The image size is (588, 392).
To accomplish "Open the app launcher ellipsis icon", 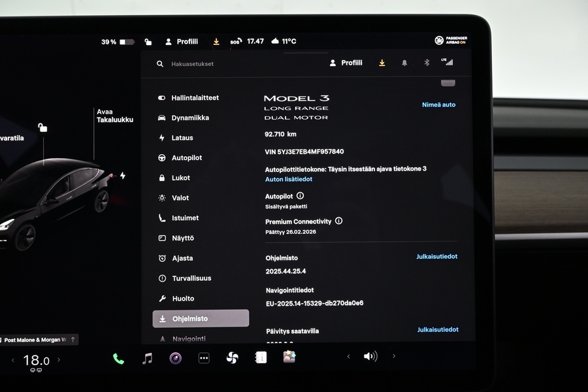I will [204, 357].
